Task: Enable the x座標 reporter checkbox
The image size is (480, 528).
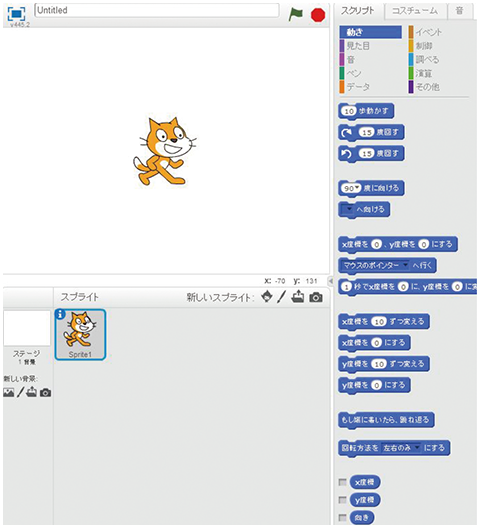Action: coord(343,482)
